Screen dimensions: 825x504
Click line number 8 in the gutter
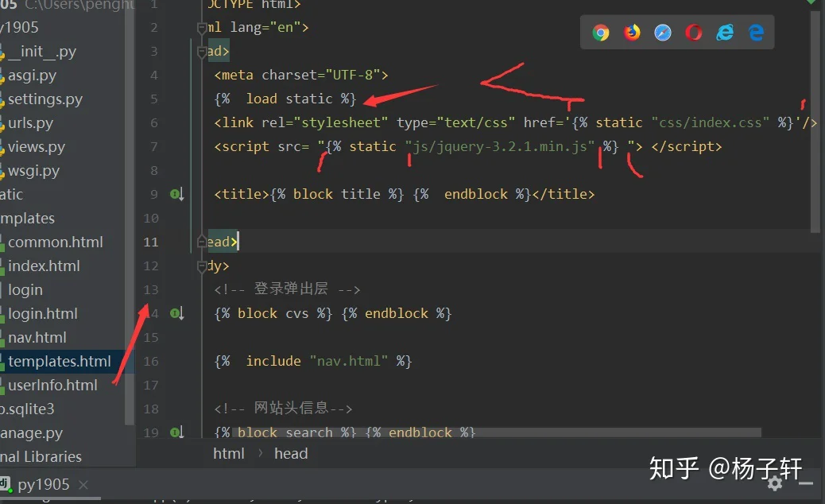154,170
